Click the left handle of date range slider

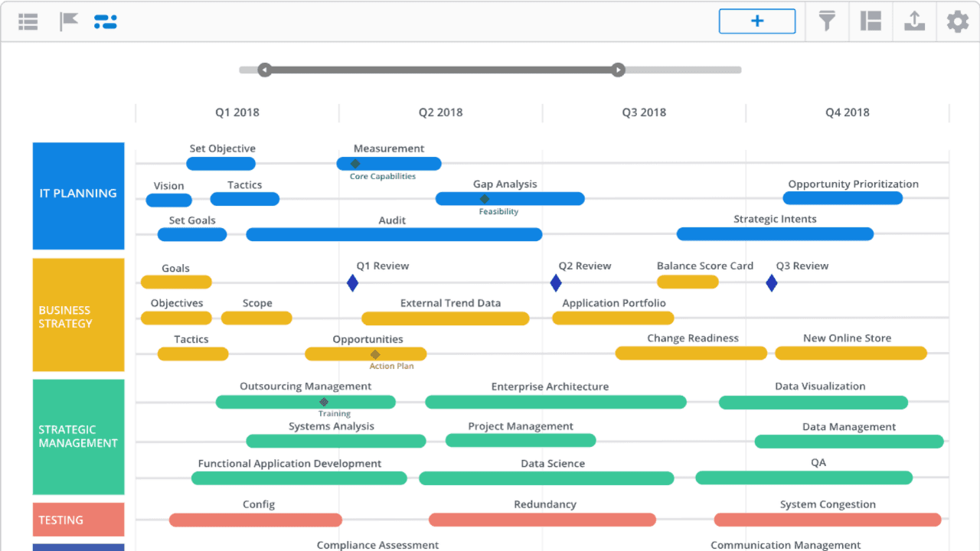pos(264,70)
